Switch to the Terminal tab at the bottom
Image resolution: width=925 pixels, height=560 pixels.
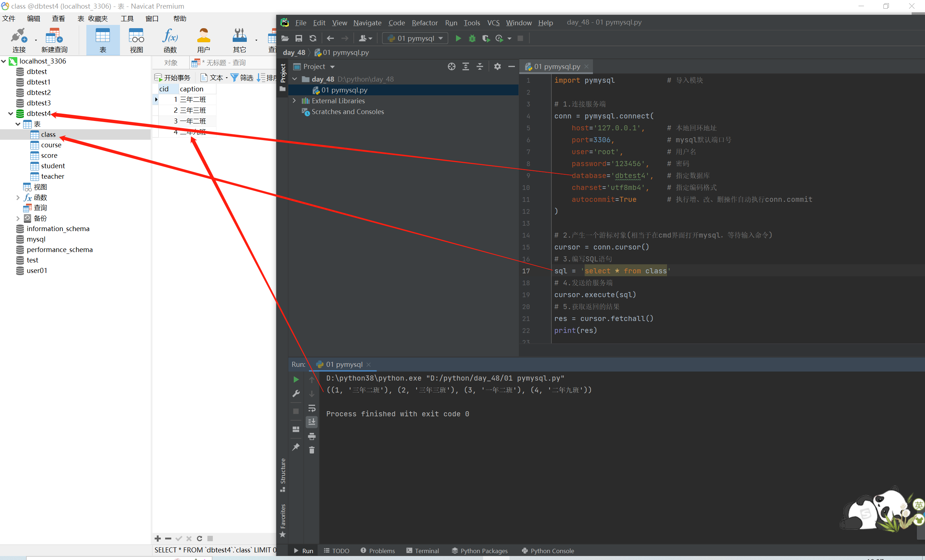point(423,551)
